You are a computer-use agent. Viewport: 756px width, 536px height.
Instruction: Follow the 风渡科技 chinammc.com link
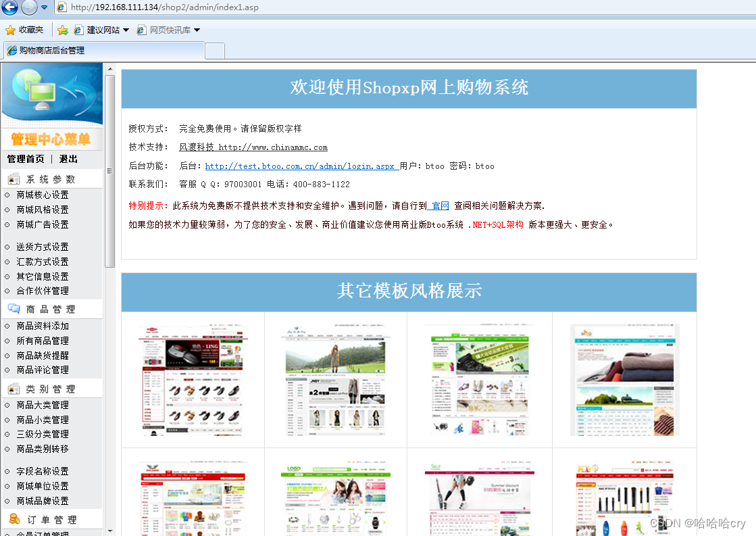coord(253,147)
